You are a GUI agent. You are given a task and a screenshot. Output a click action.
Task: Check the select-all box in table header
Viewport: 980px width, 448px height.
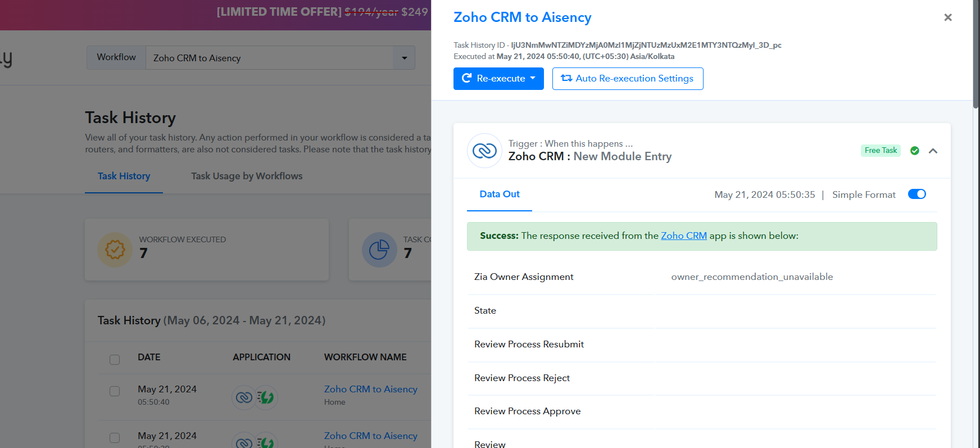115,359
